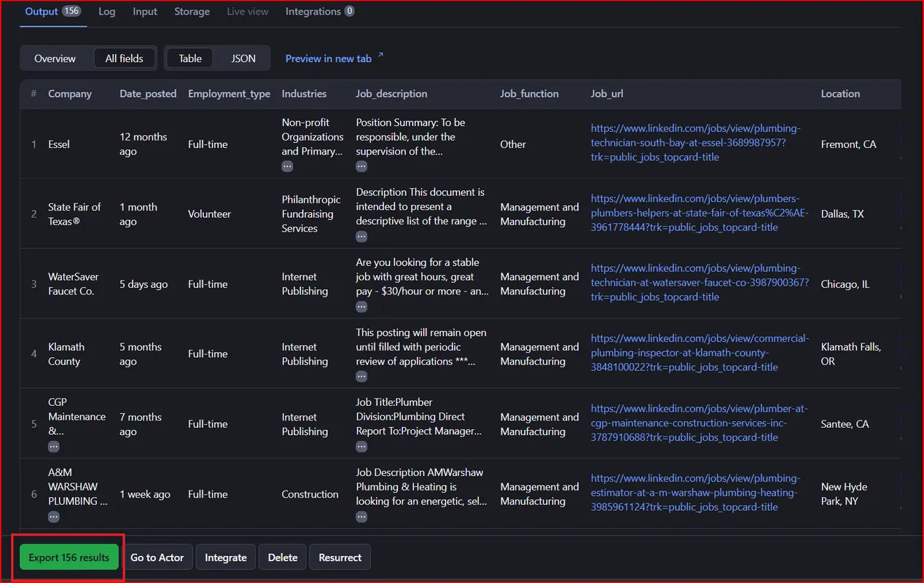The image size is (924, 583).
Task: Select the 'WaterSaver Faucet Co.' cell
Action: [73, 283]
